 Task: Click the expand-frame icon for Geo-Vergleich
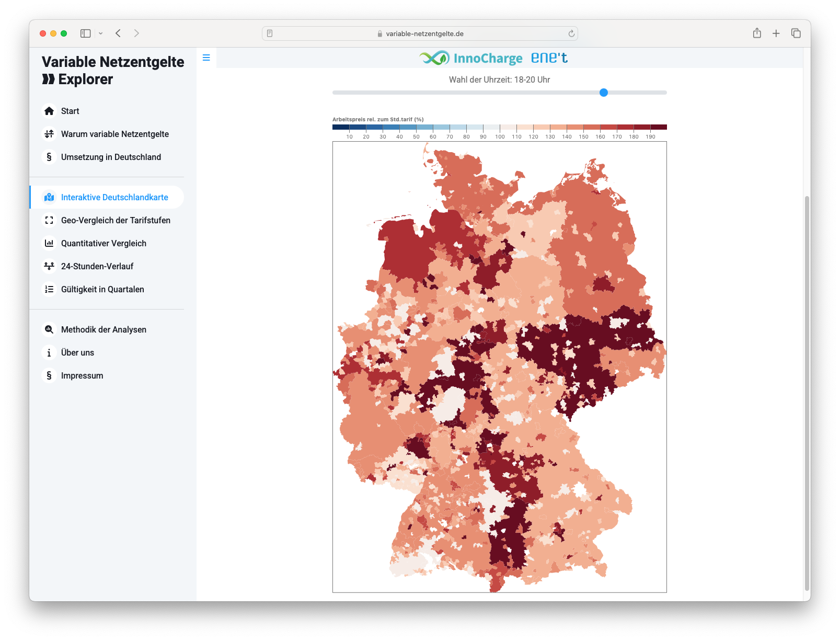[49, 220]
